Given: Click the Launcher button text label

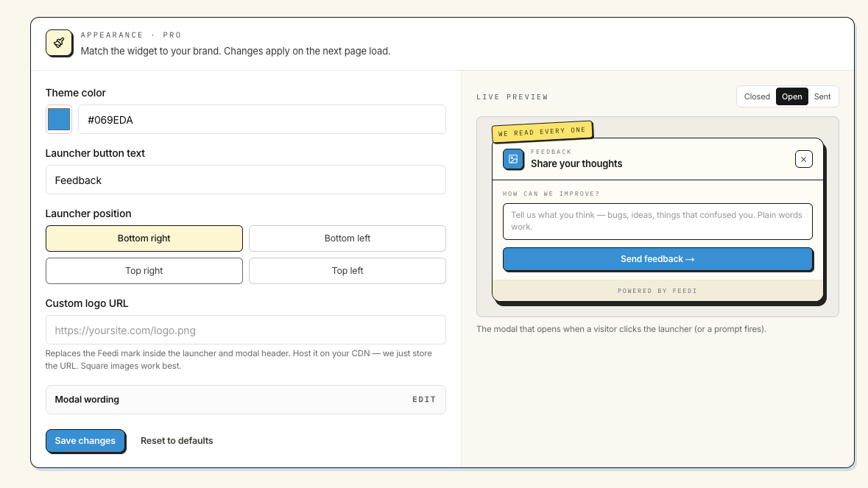Looking at the screenshot, I should click(x=95, y=153).
